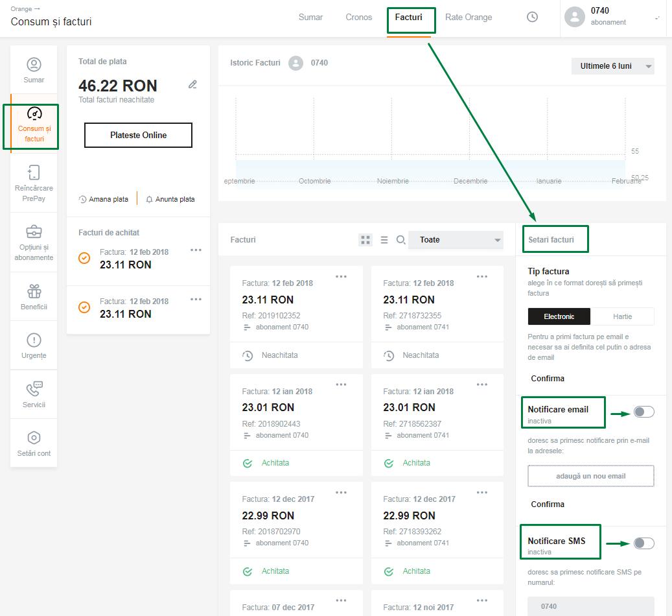
Task: Click the clock history icon in header
Action: click(x=532, y=18)
